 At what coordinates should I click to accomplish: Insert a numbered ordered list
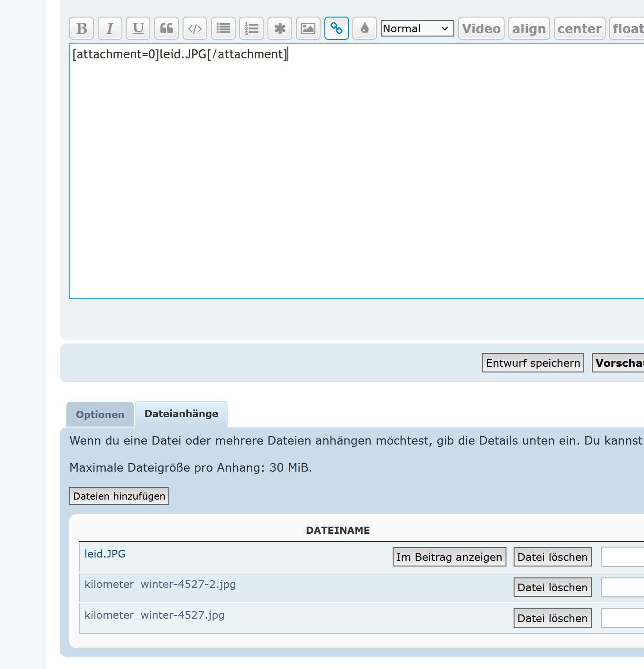click(251, 28)
